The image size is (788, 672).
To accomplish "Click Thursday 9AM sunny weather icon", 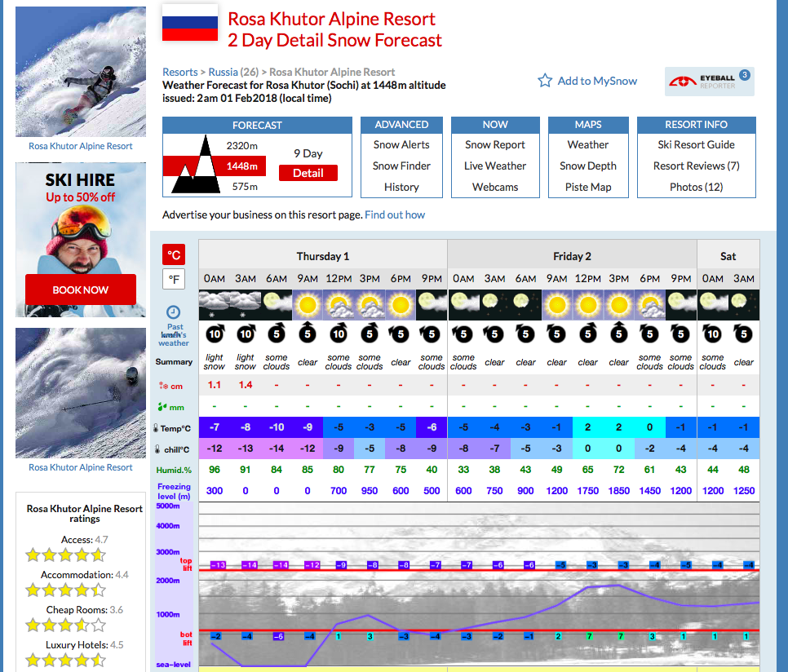I will click(x=308, y=305).
